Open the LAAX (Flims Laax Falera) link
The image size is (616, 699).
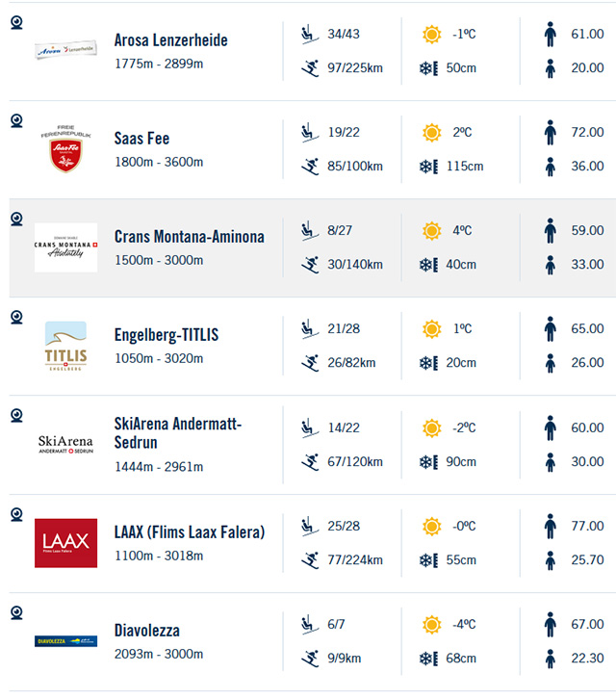pyautogui.click(x=189, y=531)
